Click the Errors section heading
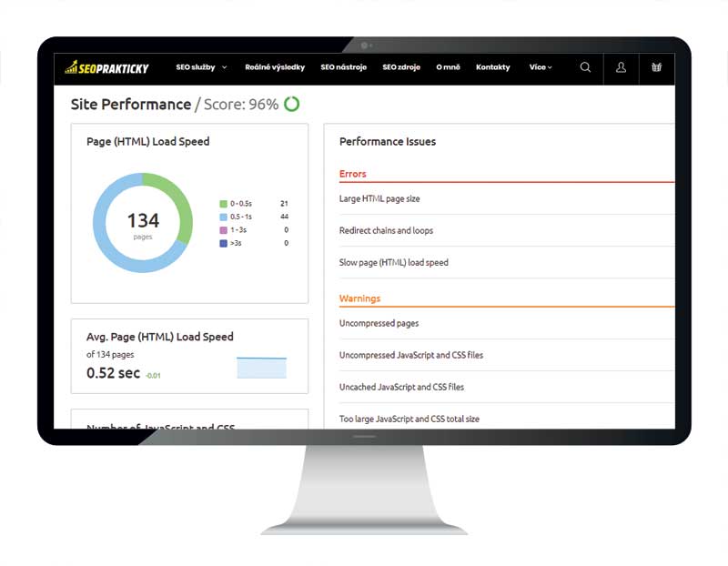 (x=352, y=174)
